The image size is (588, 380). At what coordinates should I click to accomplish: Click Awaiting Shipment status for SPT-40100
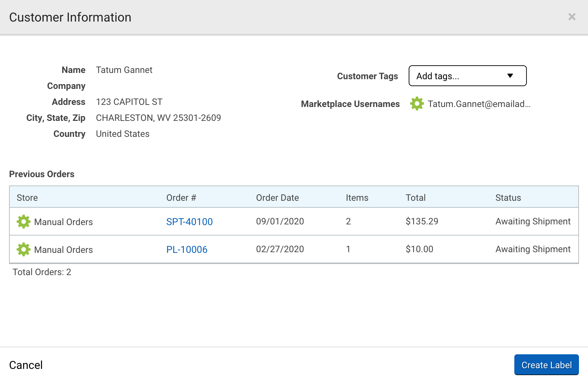(533, 221)
